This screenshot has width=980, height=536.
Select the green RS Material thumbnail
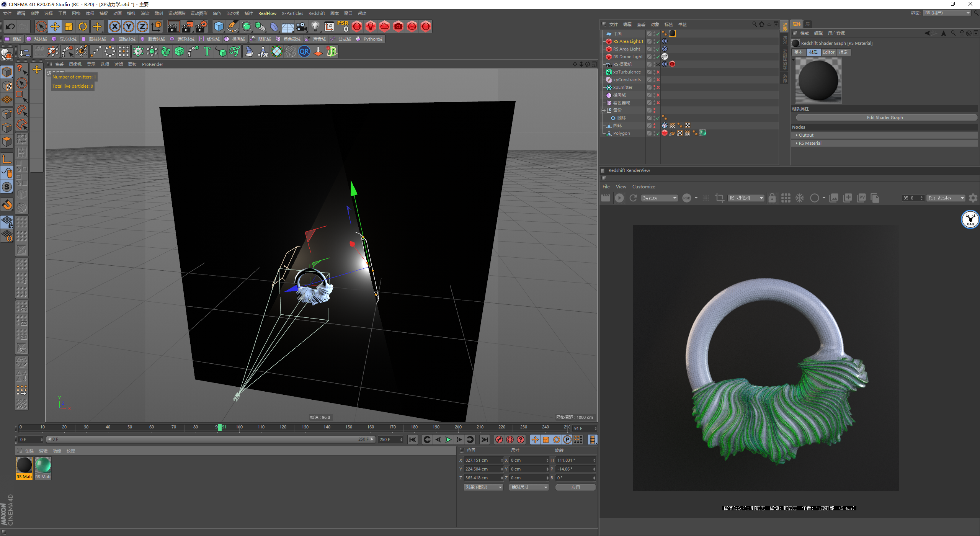pyautogui.click(x=43, y=466)
